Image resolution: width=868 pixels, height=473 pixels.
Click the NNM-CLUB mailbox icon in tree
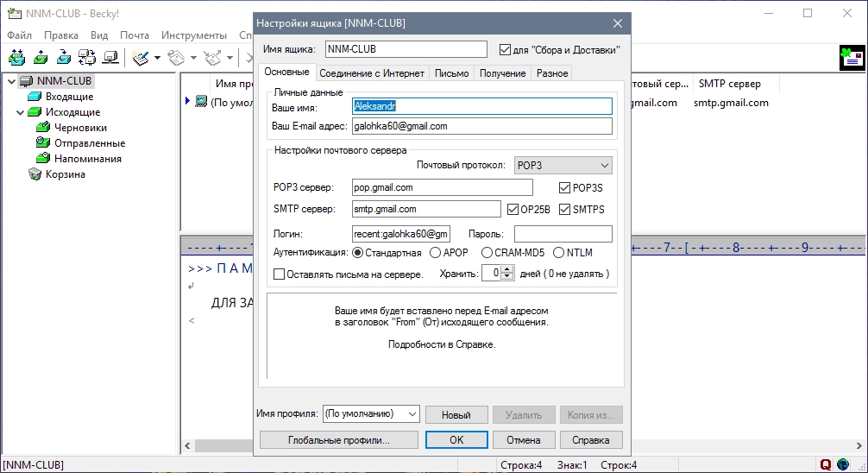point(27,81)
